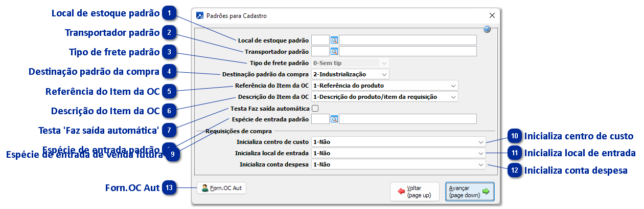Viewport: 644px width, 209px height.
Task: Close the Padrões para Cadastro dialog
Action: point(492,15)
